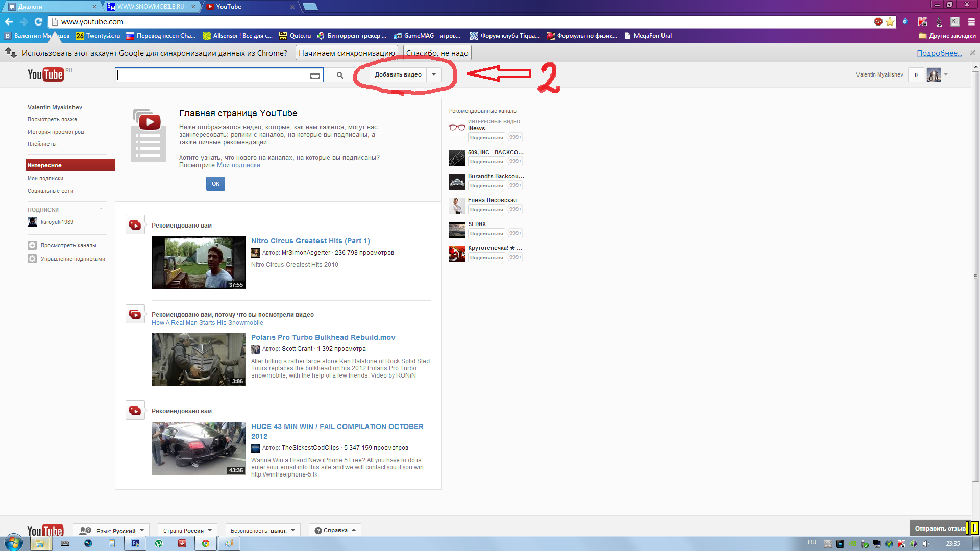Select the YouTube browser tab

click(250, 7)
